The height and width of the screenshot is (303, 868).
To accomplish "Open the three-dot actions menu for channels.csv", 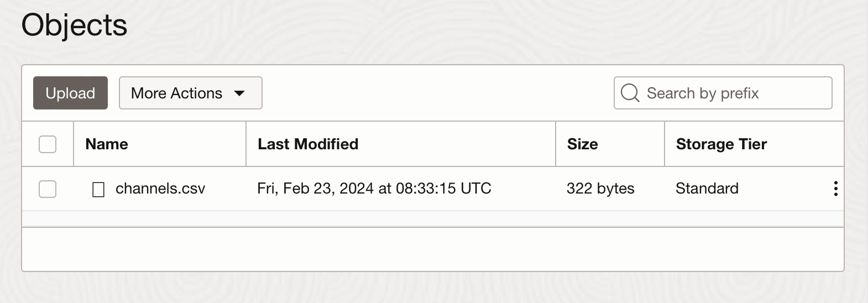I will point(835,189).
